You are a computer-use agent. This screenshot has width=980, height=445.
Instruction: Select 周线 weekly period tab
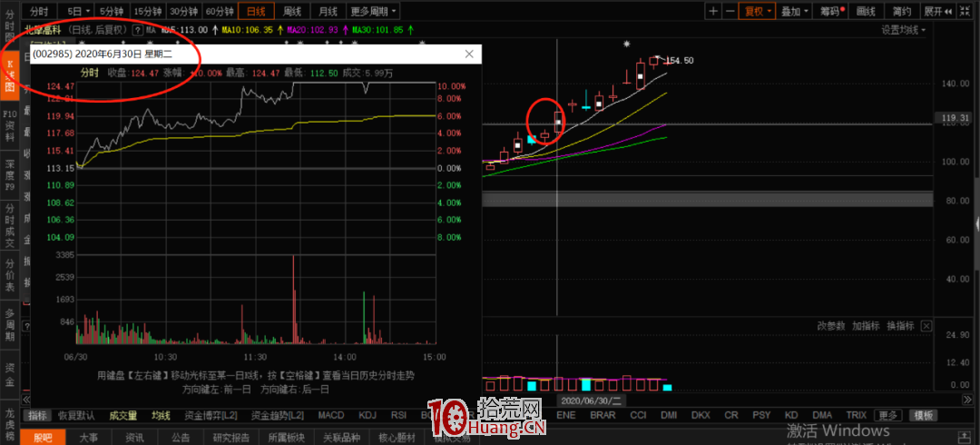(292, 11)
